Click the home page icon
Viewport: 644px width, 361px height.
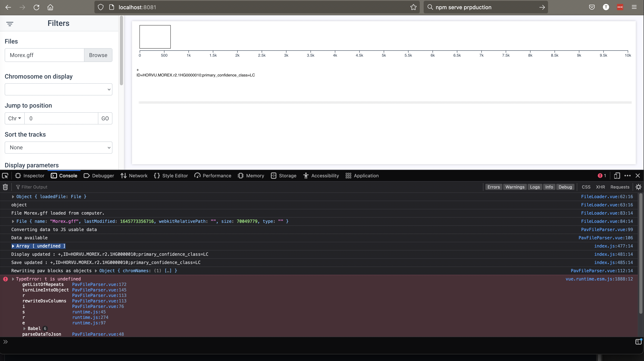(x=50, y=7)
